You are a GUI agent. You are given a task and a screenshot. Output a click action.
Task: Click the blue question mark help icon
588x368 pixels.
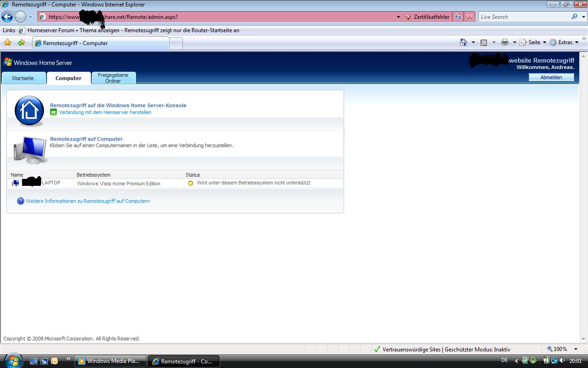pos(20,201)
